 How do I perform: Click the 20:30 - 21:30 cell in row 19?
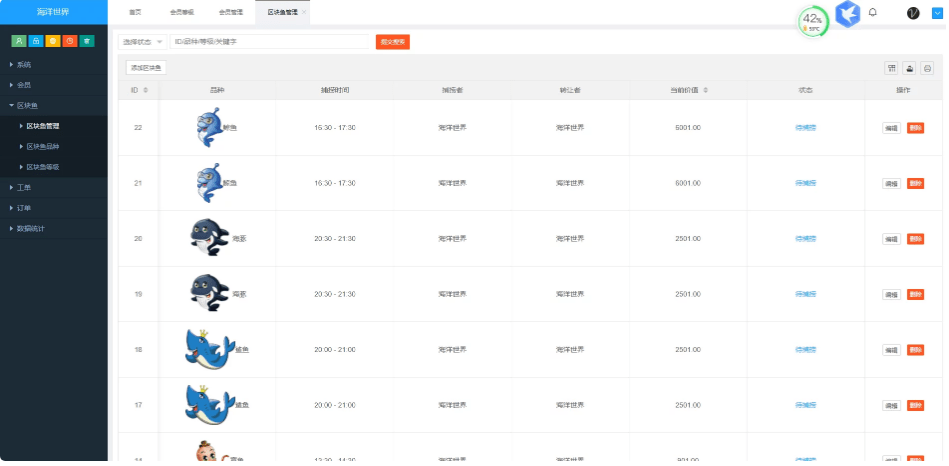coord(335,294)
